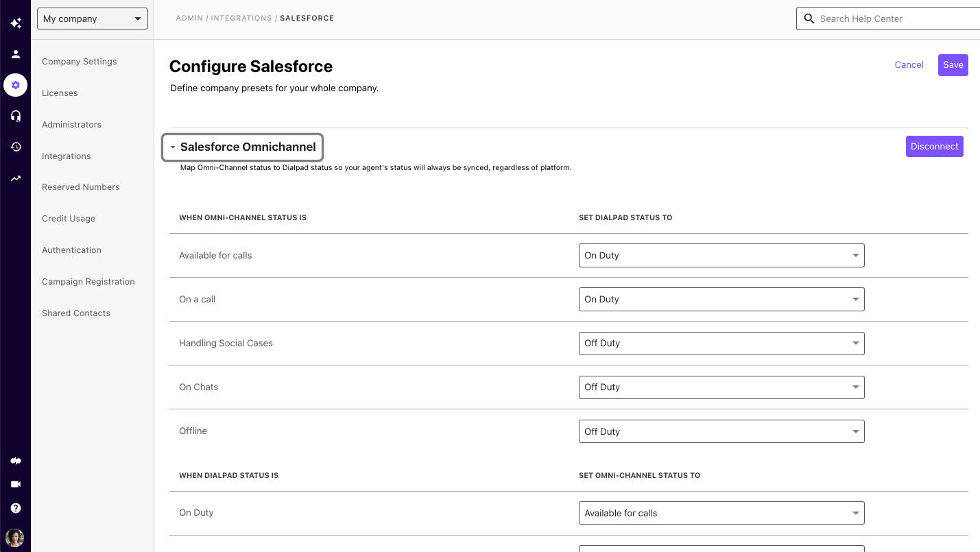This screenshot has height=552, width=980.
Task: Open the analytics trend-line icon
Action: [x=15, y=178]
